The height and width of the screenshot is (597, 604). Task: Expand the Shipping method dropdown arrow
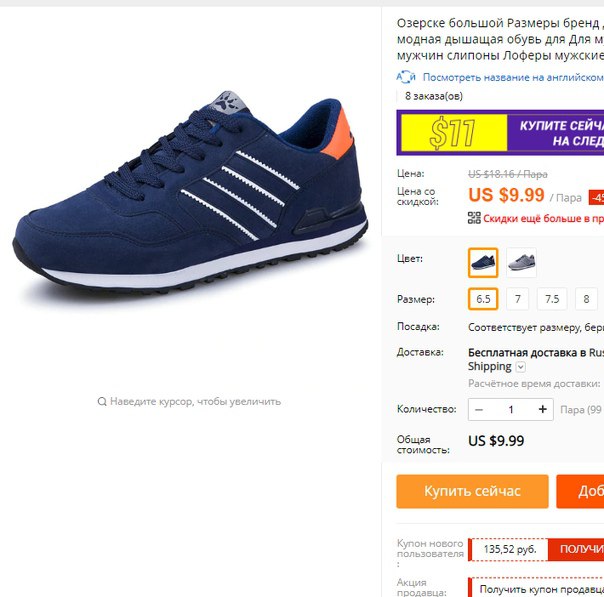(520, 367)
